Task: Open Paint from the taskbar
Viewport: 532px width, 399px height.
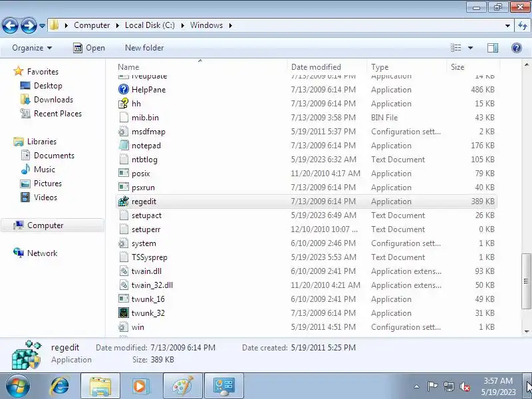Action: [182, 386]
